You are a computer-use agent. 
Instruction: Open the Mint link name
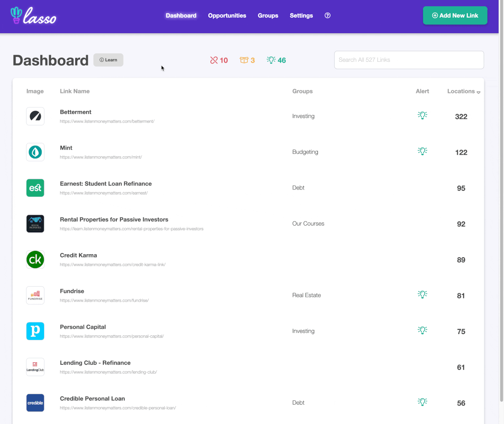(66, 148)
